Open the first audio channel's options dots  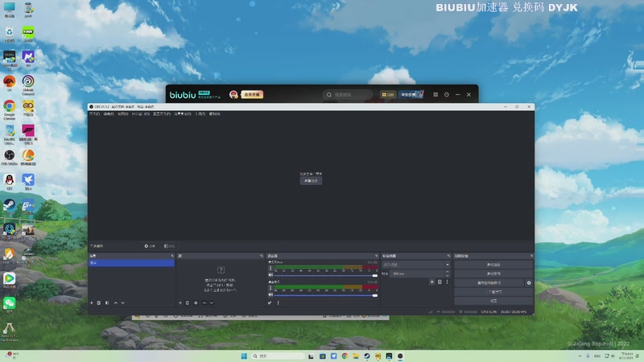[x=270, y=269]
